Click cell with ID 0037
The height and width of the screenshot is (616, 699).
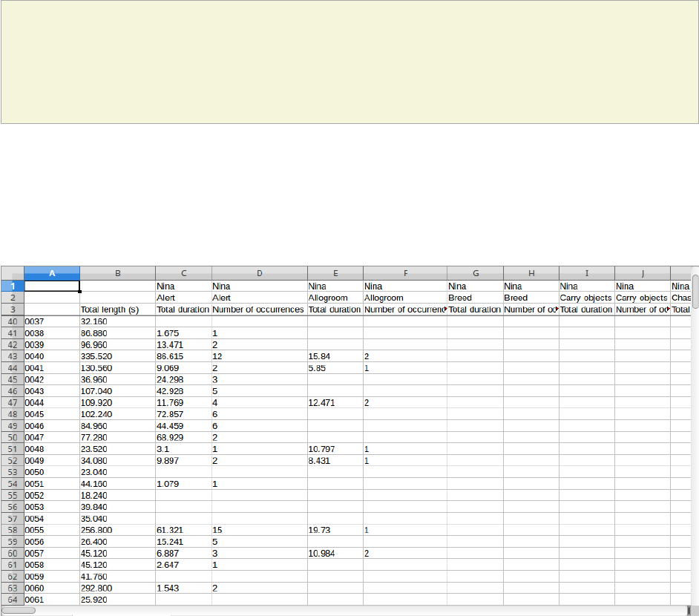pyautogui.click(x=52, y=321)
